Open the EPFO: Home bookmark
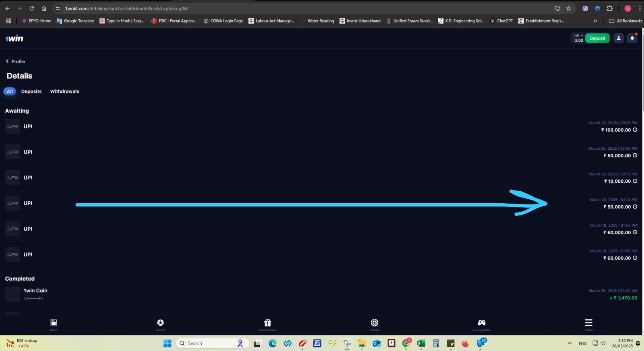 [x=36, y=21]
